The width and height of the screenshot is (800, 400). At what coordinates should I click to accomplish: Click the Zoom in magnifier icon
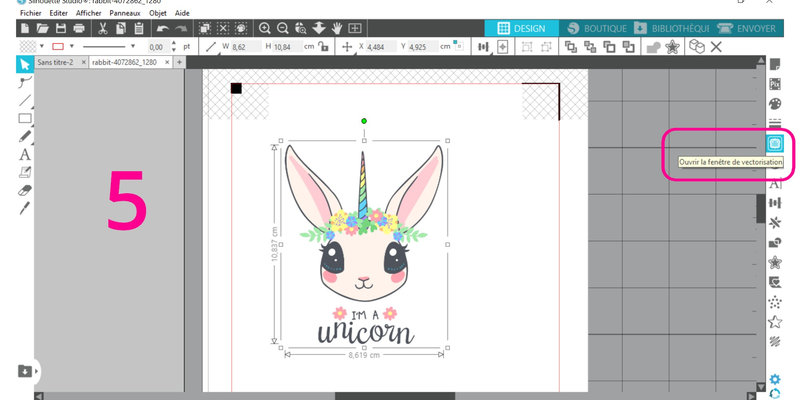(265, 29)
